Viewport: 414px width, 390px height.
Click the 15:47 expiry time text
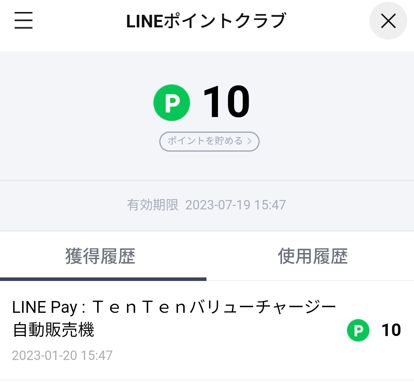tap(270, 205)
